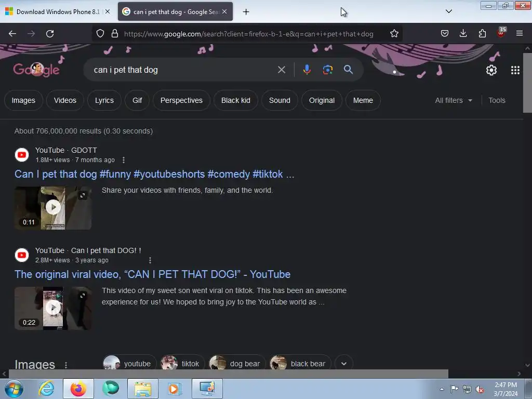This screenshot has width=532, height=399.
Task: List all tabs with the chevron
Action: 448,11
